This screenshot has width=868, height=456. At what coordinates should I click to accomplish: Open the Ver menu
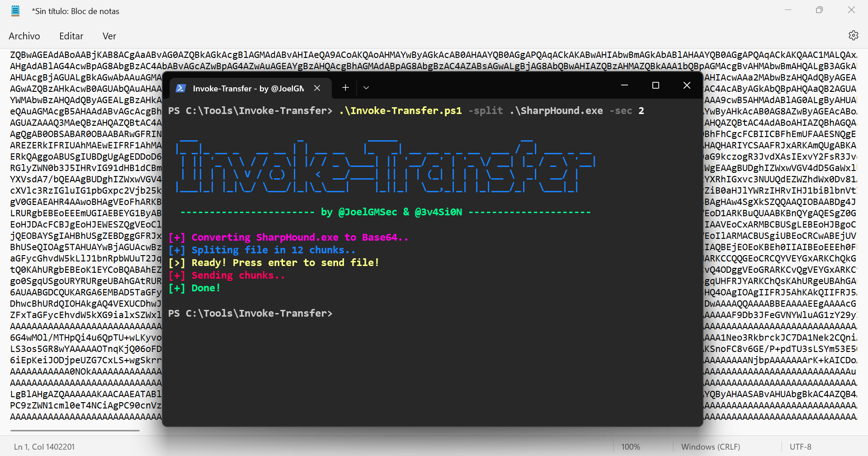pos(109,36)
